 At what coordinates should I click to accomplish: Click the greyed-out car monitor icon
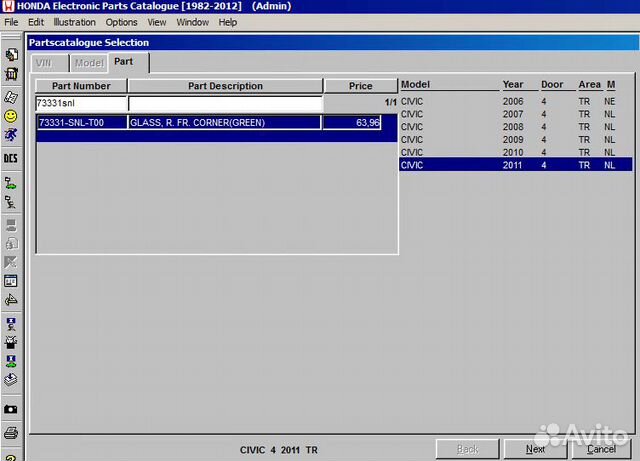[x=11, y=225]
